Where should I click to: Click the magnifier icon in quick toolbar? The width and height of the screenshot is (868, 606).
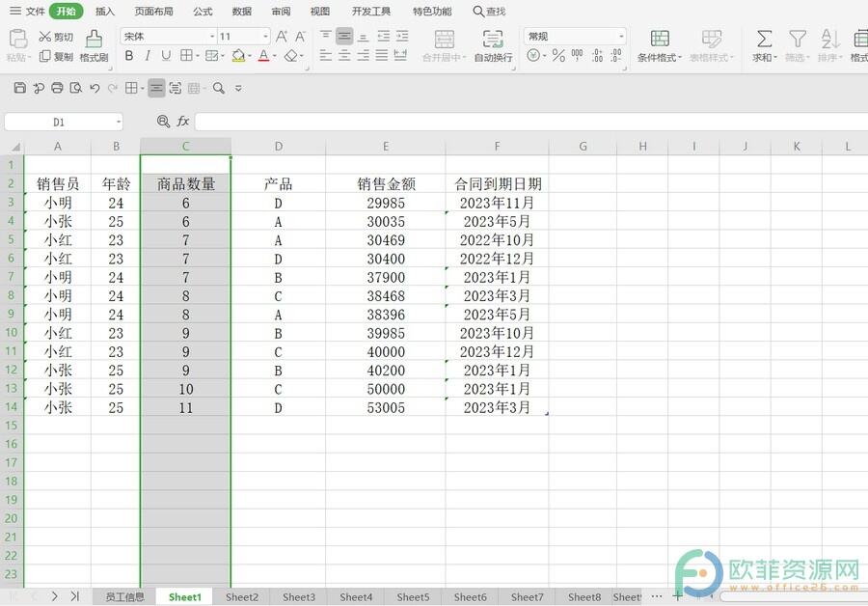pos(219,88)
